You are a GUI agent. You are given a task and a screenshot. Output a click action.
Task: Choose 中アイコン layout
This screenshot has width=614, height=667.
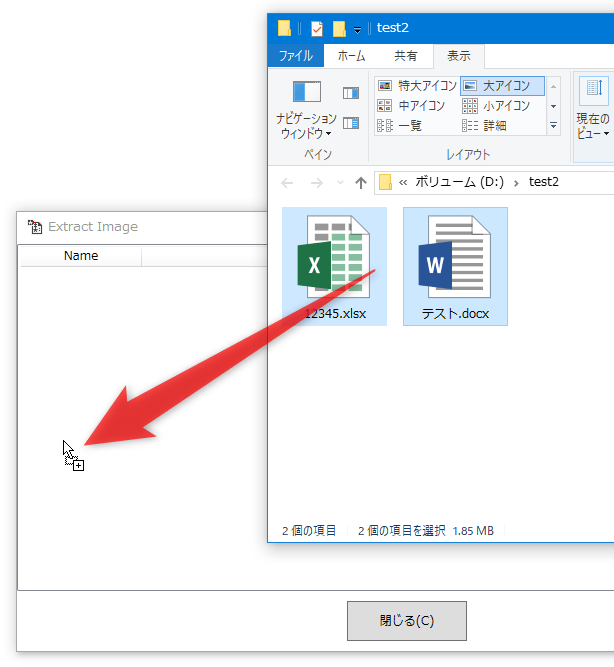[411, 105]
